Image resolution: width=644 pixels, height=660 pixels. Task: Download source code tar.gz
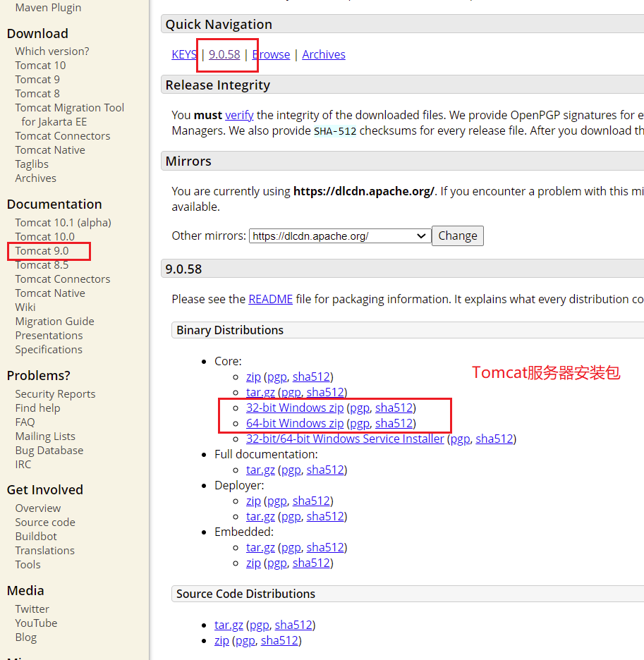[x=229, y=625]
